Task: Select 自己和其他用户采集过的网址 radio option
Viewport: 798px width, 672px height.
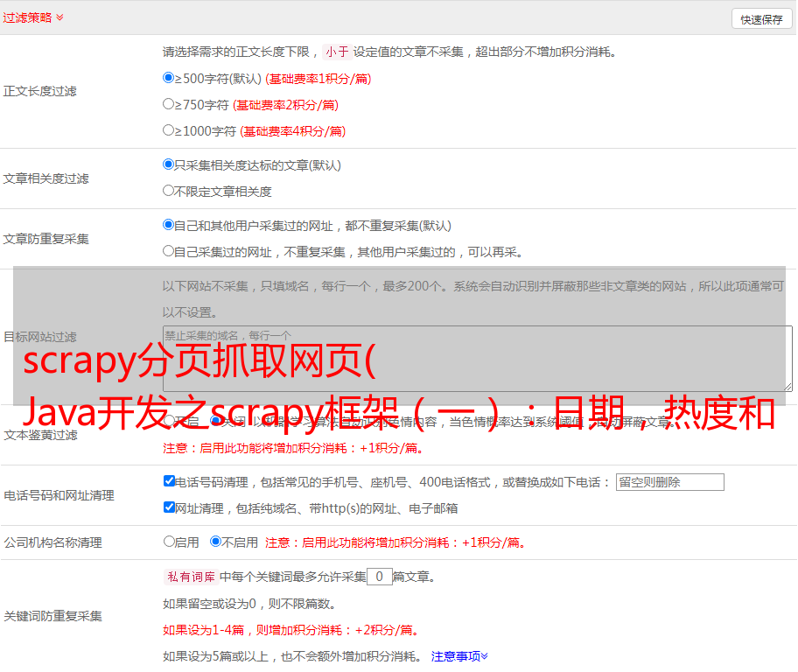Action: point(169,225)
